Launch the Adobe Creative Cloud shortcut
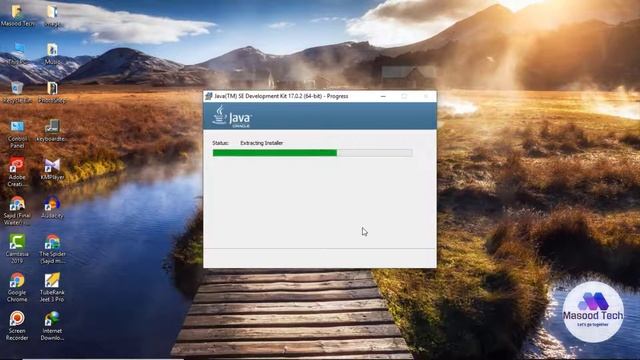This screenshot has height=360, width=640. pyautogui.click(x=17, y=172)
